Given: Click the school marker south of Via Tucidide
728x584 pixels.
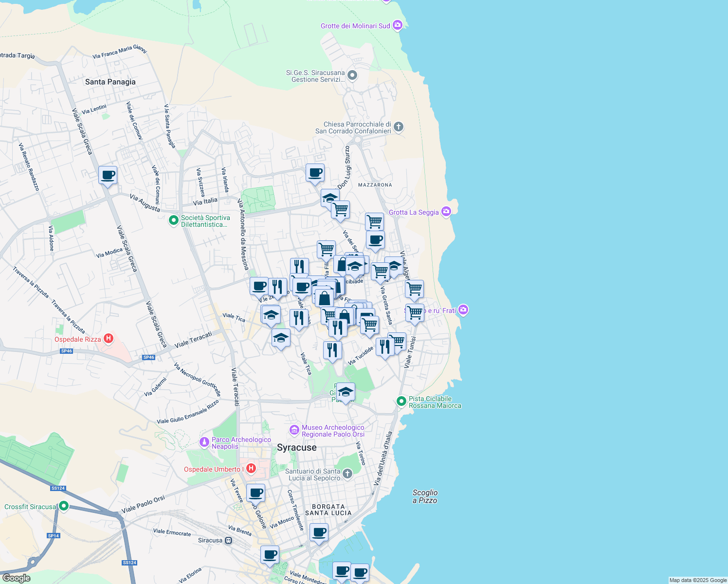Looking at the screenshot, I should pyautogui.click(x=346, y=392).
